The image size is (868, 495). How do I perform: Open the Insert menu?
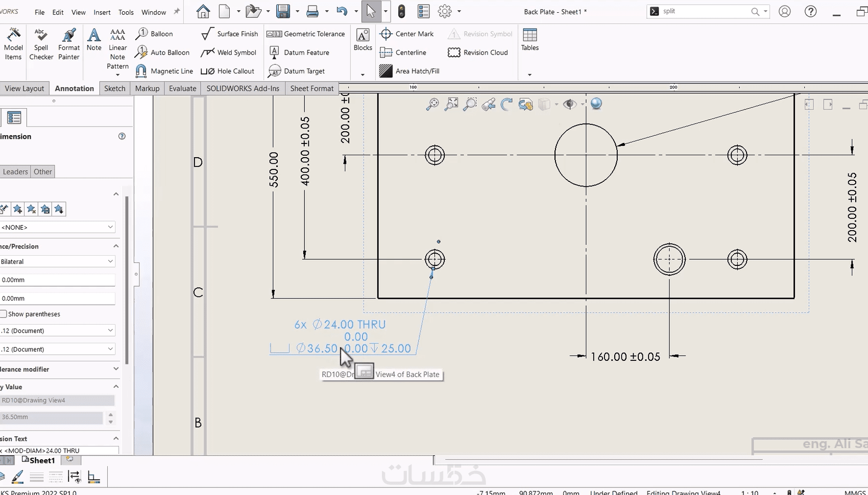(x=102, y=12)
